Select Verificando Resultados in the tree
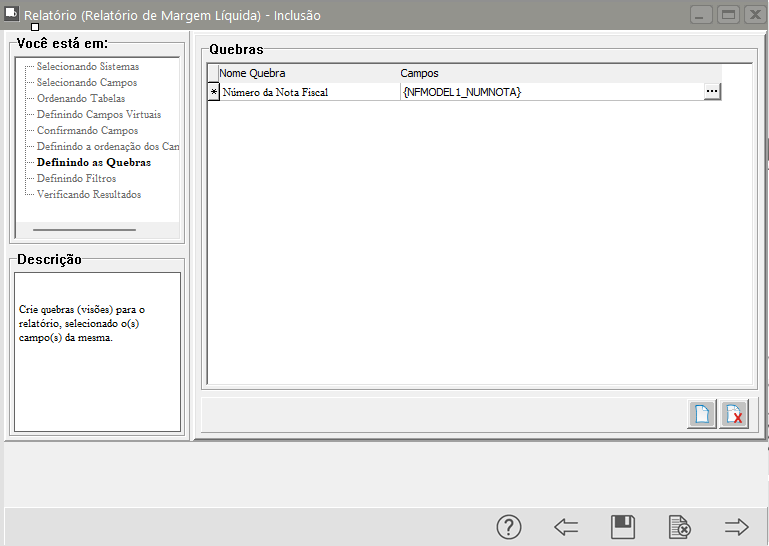This screenshot has width=769, height=546. (x=89, y=194)
